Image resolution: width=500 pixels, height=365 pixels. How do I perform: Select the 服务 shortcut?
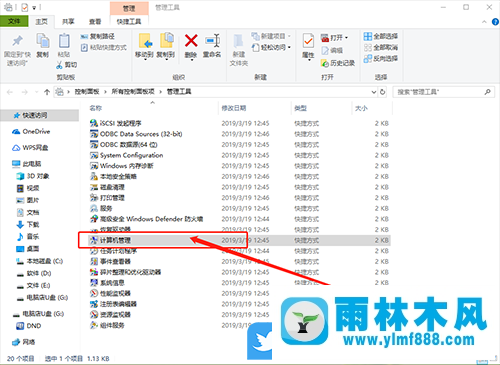tap(106, 208)
